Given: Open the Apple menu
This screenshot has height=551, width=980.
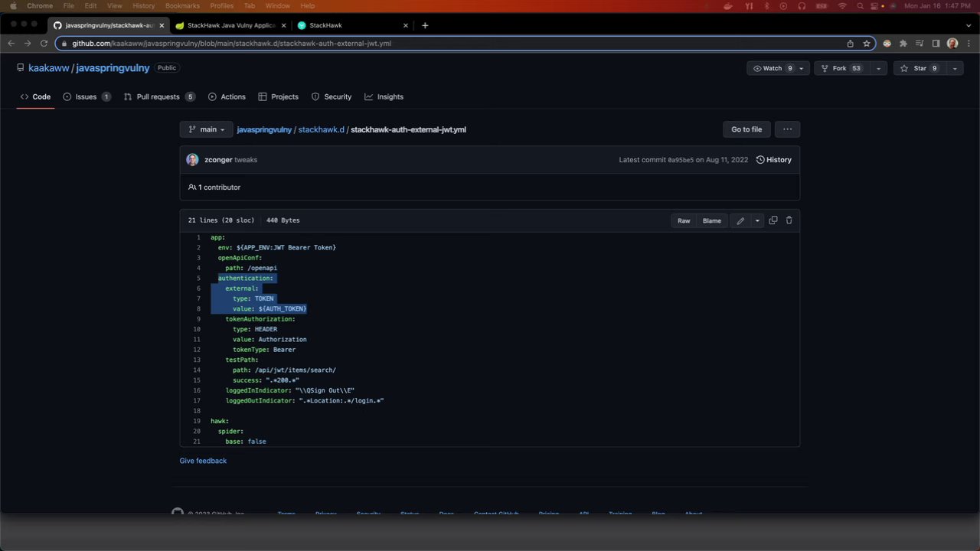Looking at the screenshot, I should (13, 6).
